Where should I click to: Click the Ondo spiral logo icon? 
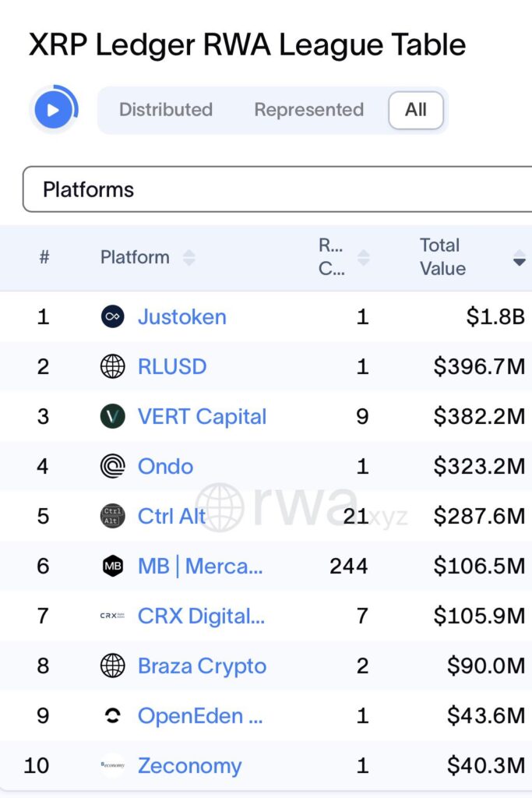click(112, 466)
